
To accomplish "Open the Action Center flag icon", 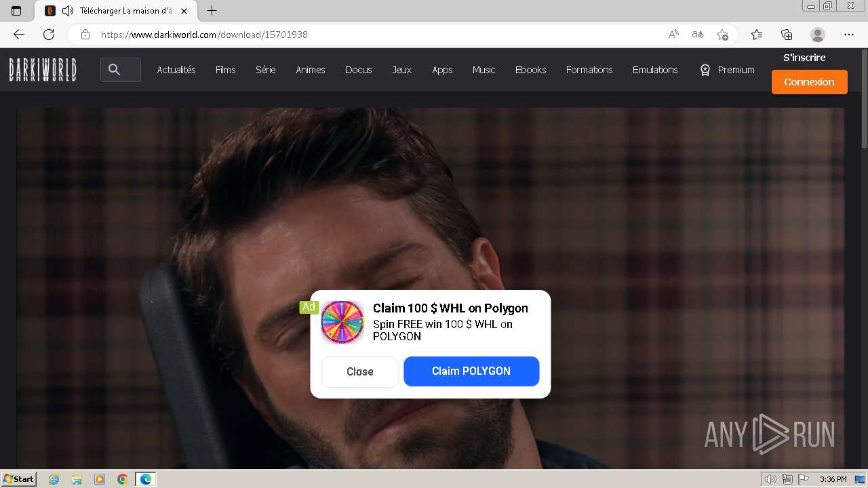I will [804, 479].
